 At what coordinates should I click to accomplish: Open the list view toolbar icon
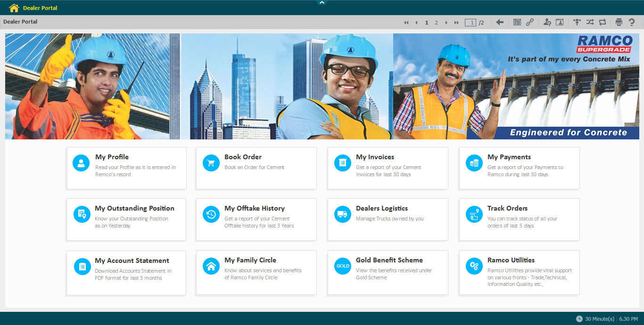[x=517, y=22]
